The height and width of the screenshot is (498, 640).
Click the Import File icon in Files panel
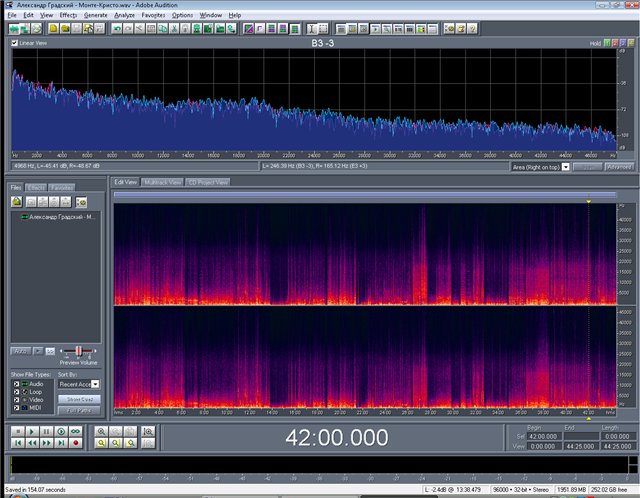pos(17,201)
